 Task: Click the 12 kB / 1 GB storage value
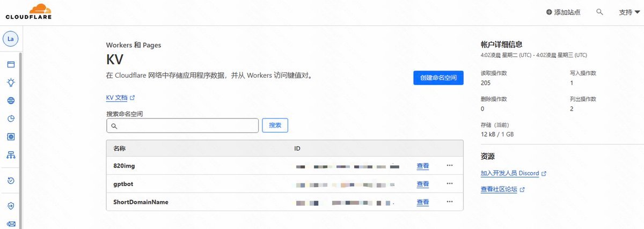[497, 134]
